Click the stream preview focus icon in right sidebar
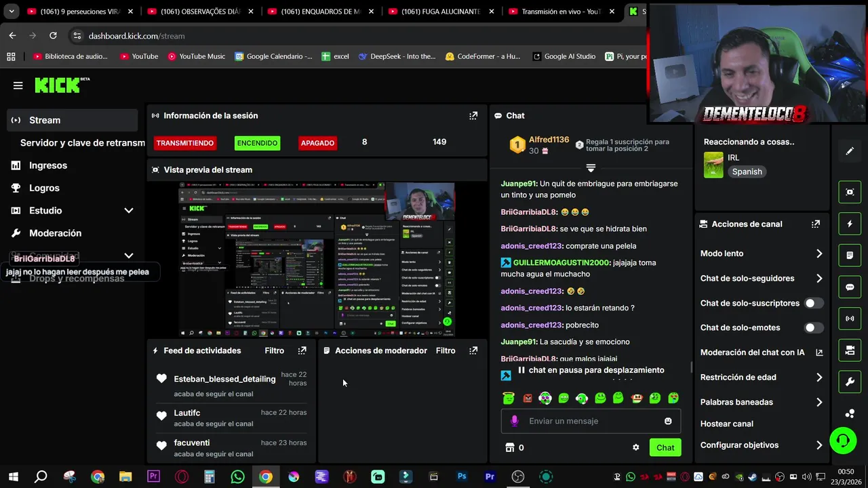 (850, 192)
